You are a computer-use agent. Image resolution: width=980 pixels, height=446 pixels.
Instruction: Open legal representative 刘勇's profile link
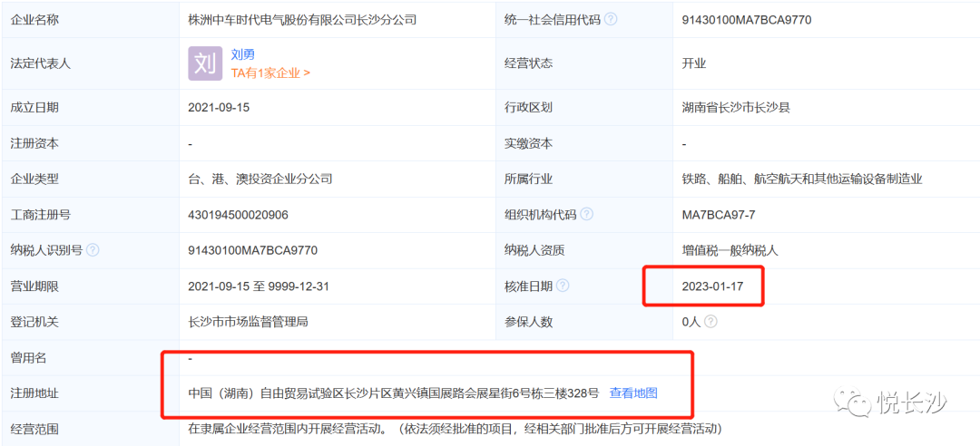[242, 55]
